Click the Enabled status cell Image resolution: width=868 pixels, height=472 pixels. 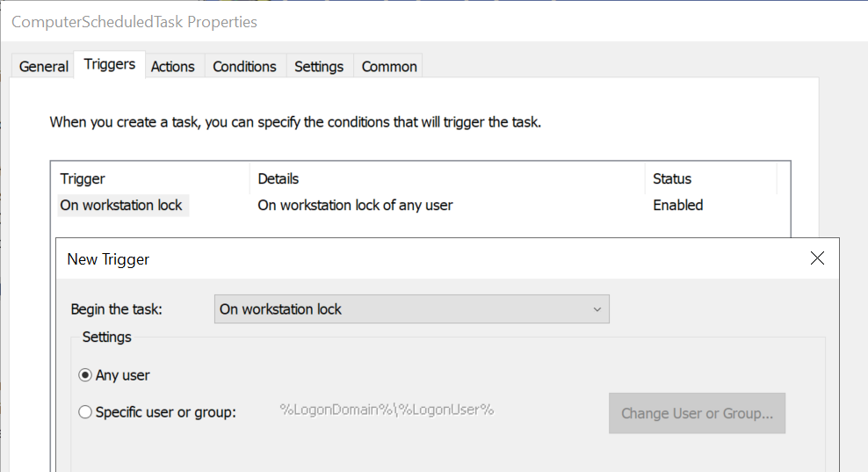tap(677, 205)
